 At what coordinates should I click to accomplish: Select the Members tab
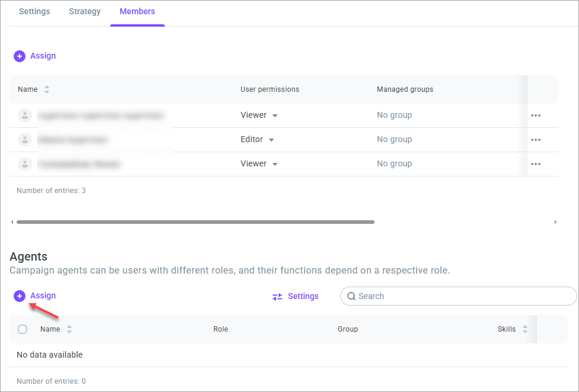pyautogui.click(x=137, y=11)
